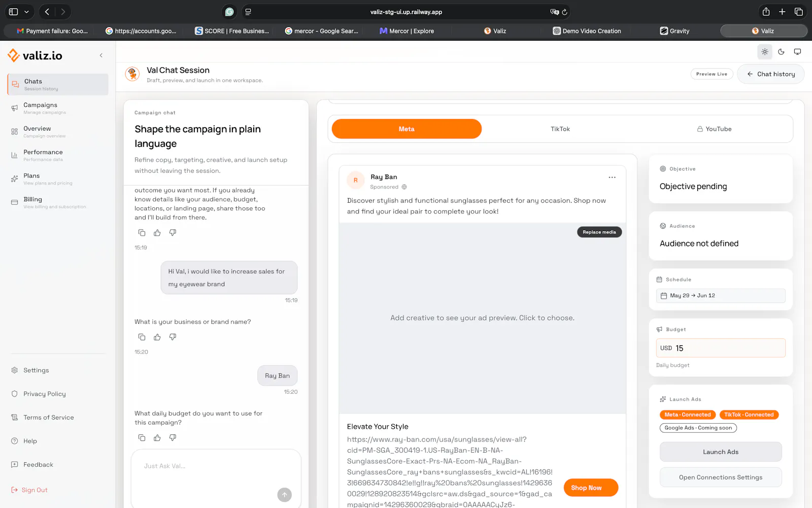Open Connections Settings button
Screen dimensions: 812x508
point(721,478)
